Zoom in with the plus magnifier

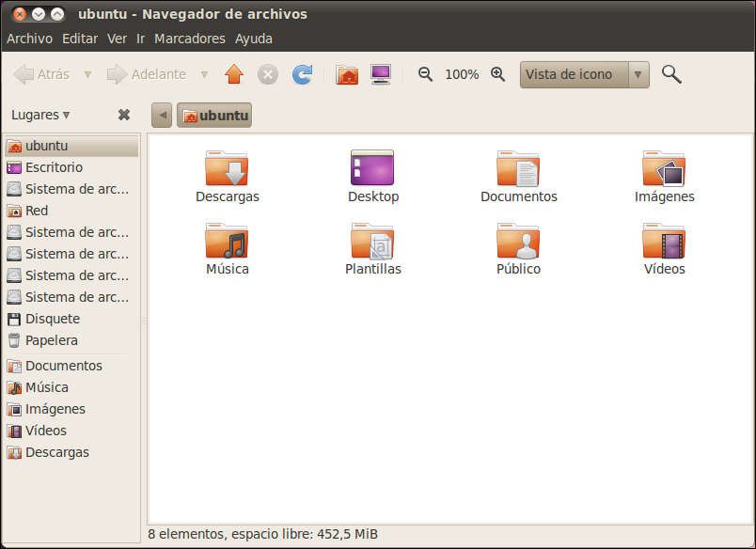tap(497, 74)
